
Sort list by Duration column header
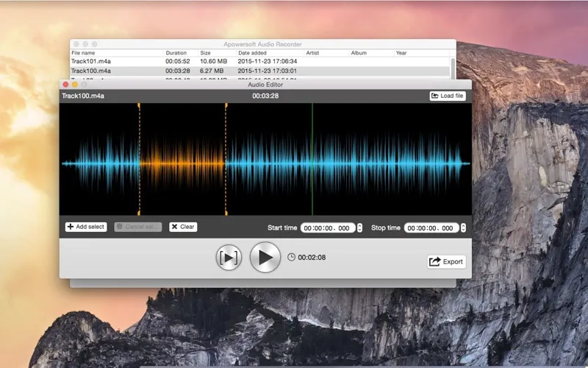(176, 53)
